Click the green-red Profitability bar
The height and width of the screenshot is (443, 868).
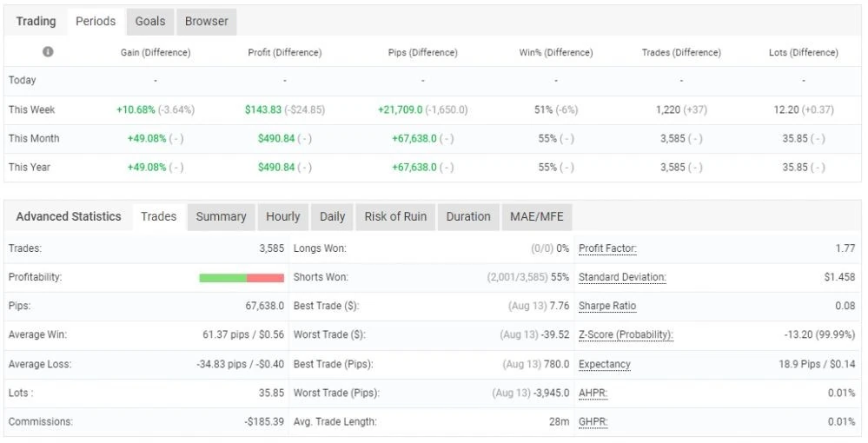242,278
